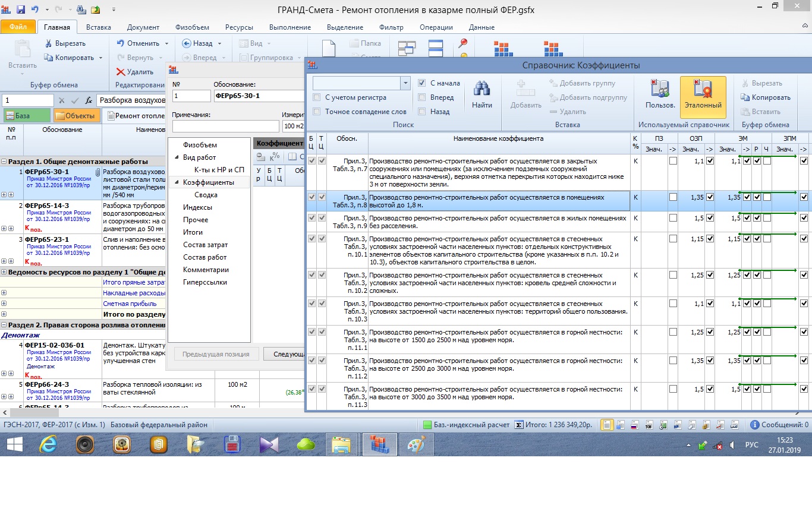The image size is (812, 505).
Task: Click the Обоснование field with ФЕРр65-30-1
Action: tap(259, 96)
